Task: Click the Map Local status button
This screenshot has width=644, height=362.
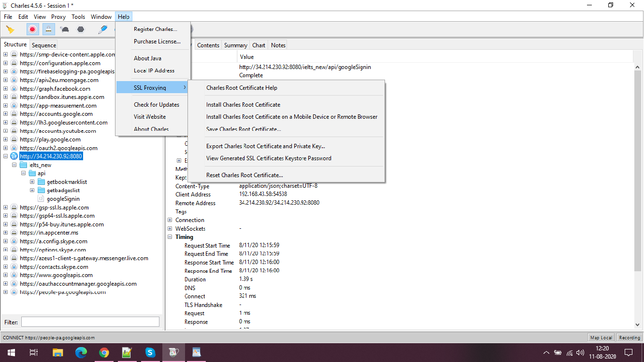Action: point(601,338)
